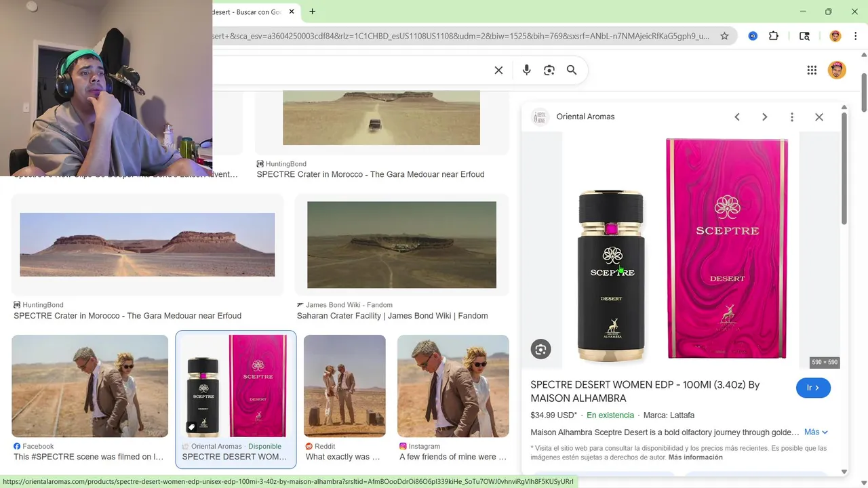Search inside image with the Lens button
Screen dimensions: 868x488
click(540, 349)
